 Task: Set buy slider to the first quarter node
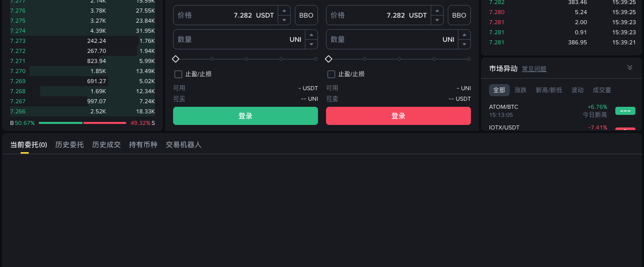(212, 59)
